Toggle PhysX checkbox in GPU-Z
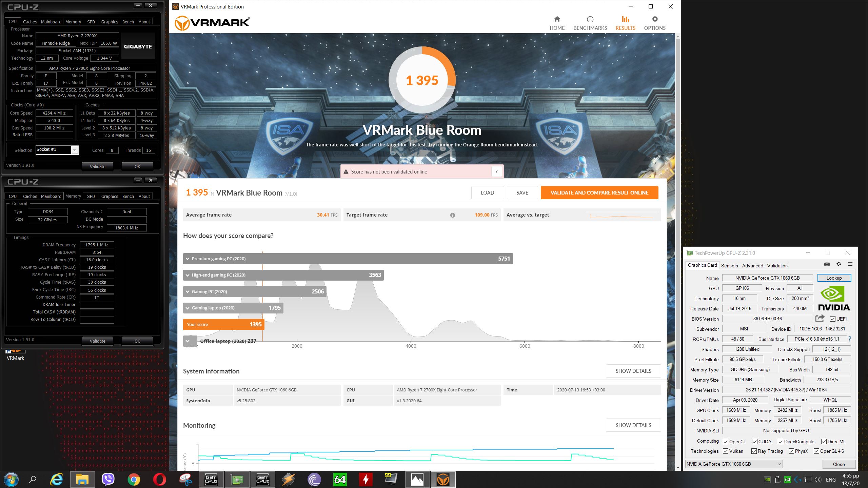 pyautogui.click(x=791, y=451)
